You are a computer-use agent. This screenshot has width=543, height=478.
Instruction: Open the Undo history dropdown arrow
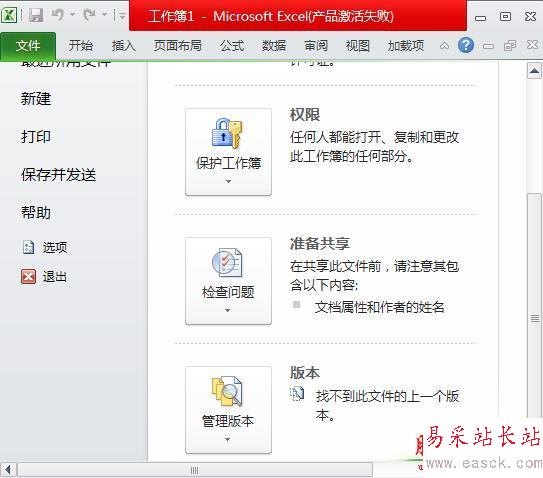(x=72, y=15)
